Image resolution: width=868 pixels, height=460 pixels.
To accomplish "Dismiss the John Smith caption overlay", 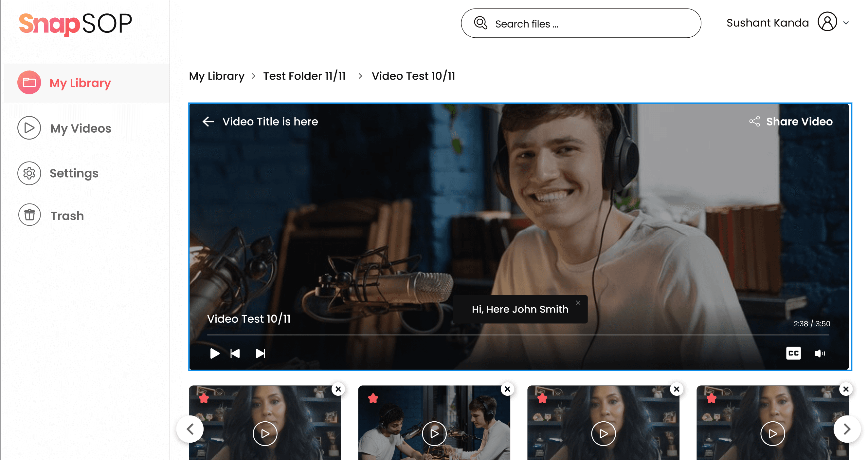I will (578, 303).
